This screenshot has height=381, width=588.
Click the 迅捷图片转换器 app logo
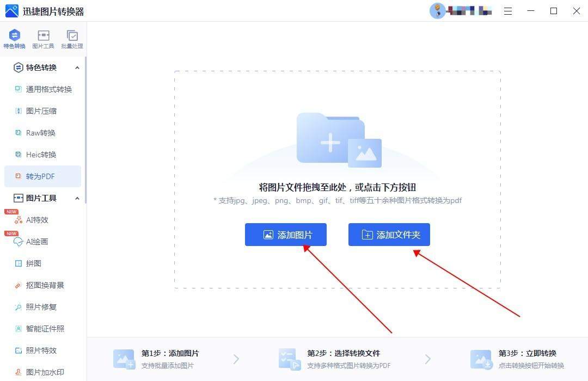[x=11, y=11]
